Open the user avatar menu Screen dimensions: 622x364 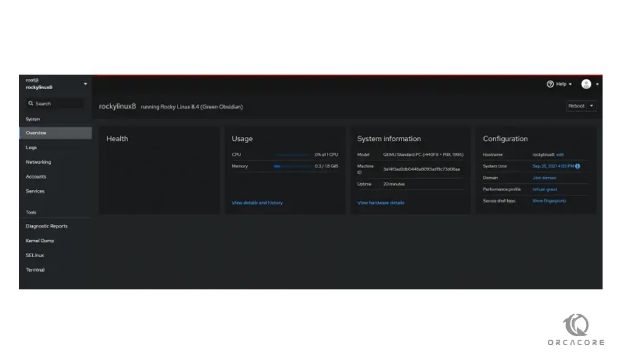click(586, 84)
